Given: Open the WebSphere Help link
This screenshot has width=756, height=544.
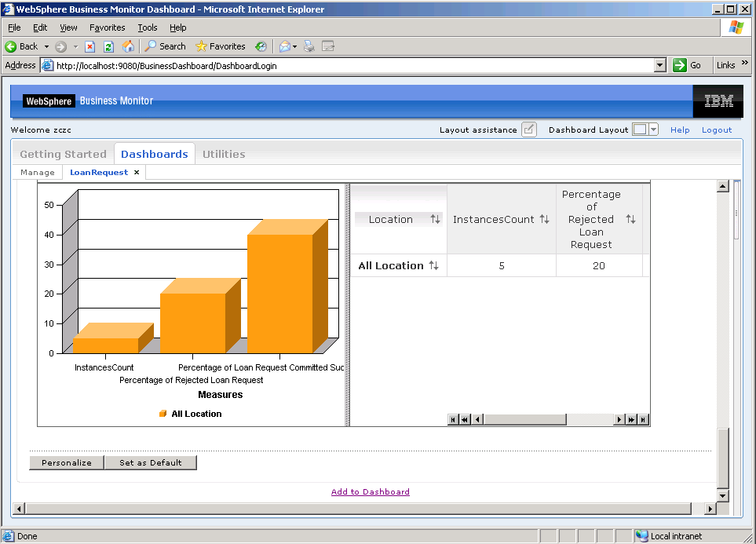Looking at the screenshot, I should 680,130.
